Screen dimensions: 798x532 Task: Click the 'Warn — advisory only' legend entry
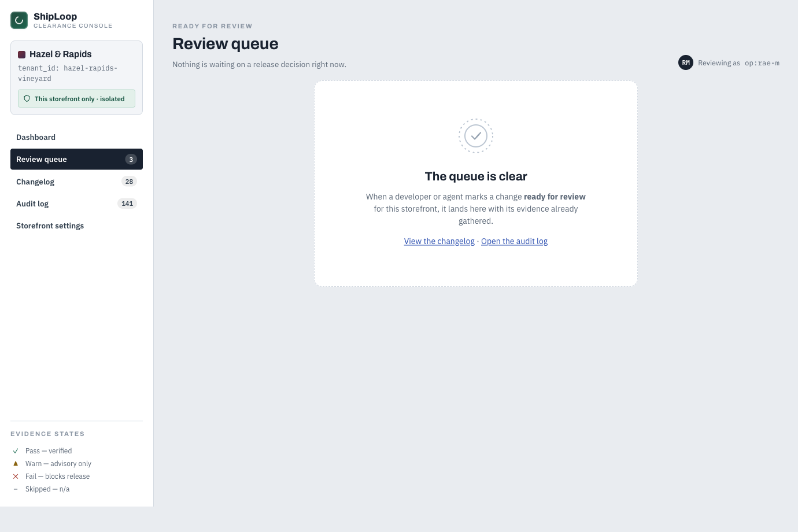click(x=58, y=464)
